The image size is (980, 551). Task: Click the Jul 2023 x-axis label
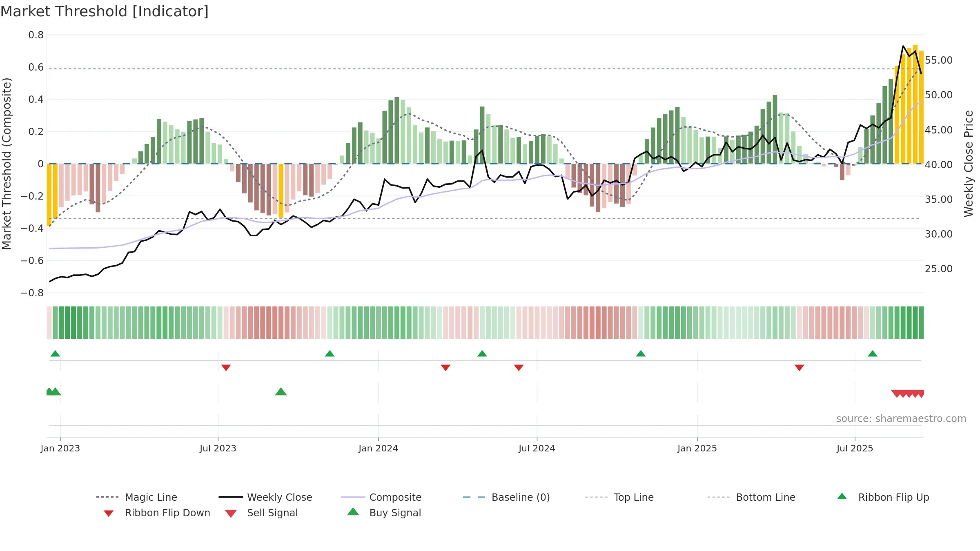pyautogui.click(x=218, y=448)
